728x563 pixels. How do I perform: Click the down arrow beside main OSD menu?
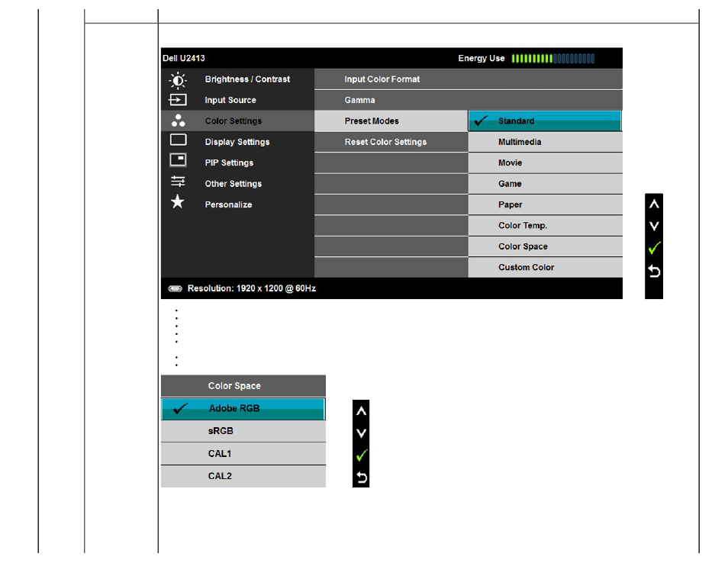point(654,226)
